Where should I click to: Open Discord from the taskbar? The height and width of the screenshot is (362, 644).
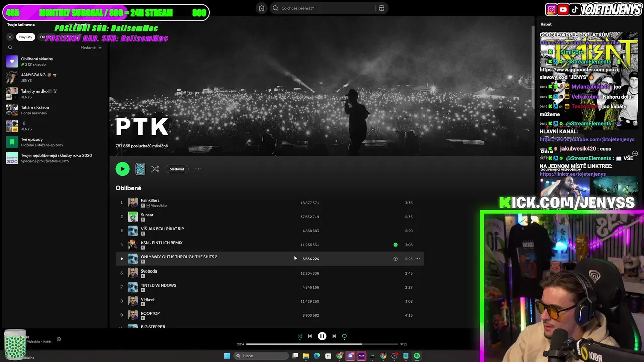(350, 356)
